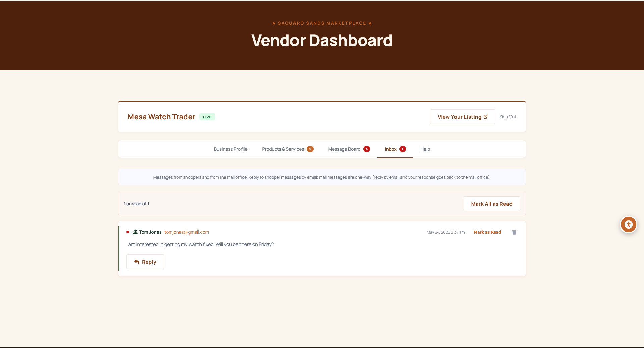The height and width of the screenshot is (348, 644).
Task: Mark all messages as read
Action: point(491,204)
